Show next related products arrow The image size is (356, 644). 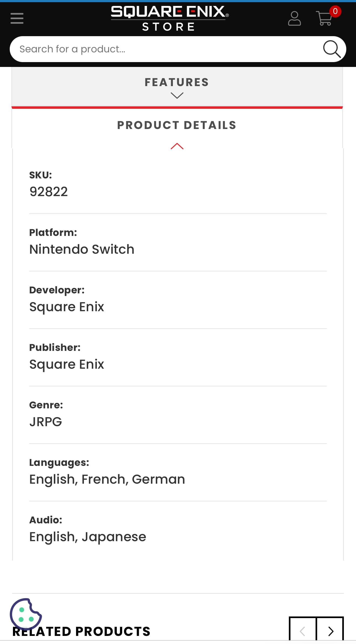click(x=330, y=629)
